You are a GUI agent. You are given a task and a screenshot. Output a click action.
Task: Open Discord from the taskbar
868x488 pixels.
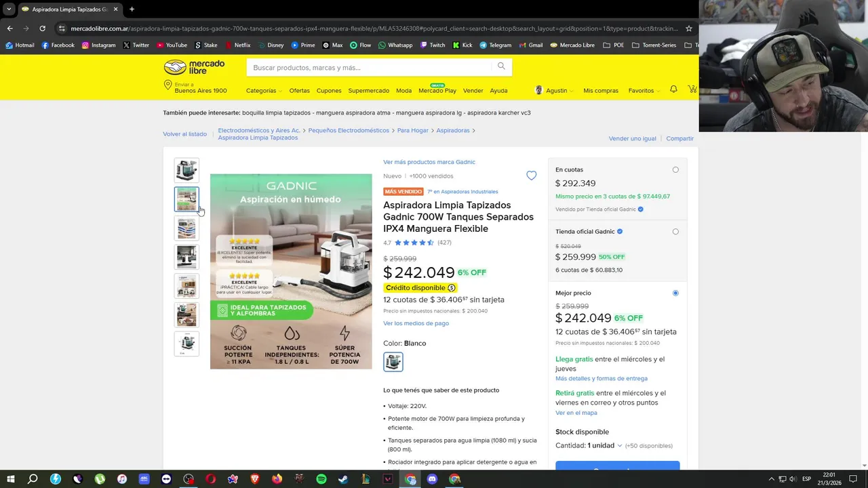(x=433, y=479)
